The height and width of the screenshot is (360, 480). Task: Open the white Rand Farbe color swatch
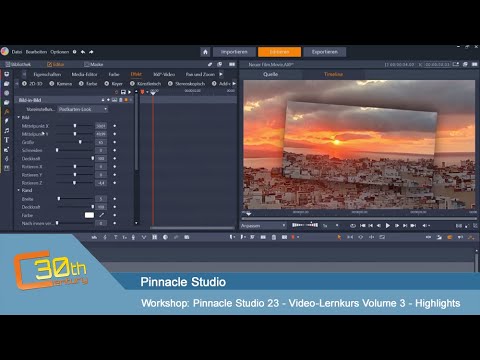89,215
